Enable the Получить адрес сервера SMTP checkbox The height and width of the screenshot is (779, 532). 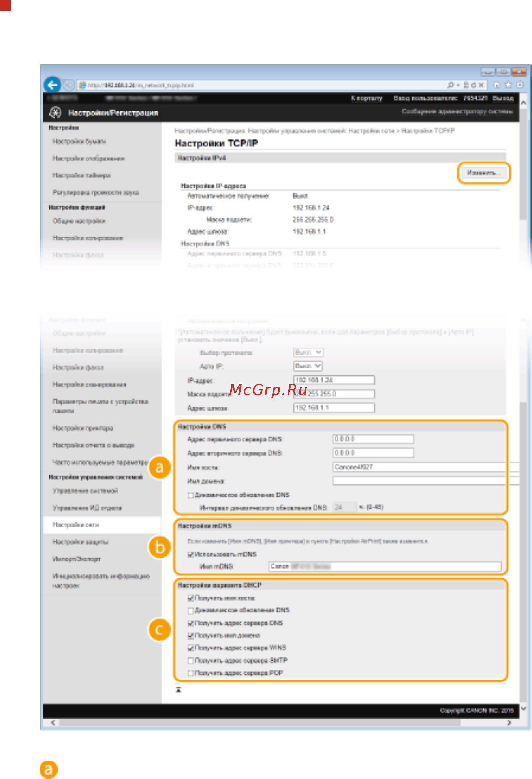[191, 661]
